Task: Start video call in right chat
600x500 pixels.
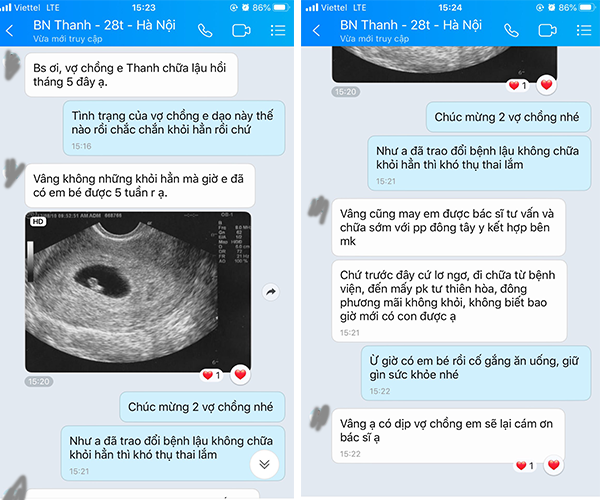Action: [x=547, y=31]
